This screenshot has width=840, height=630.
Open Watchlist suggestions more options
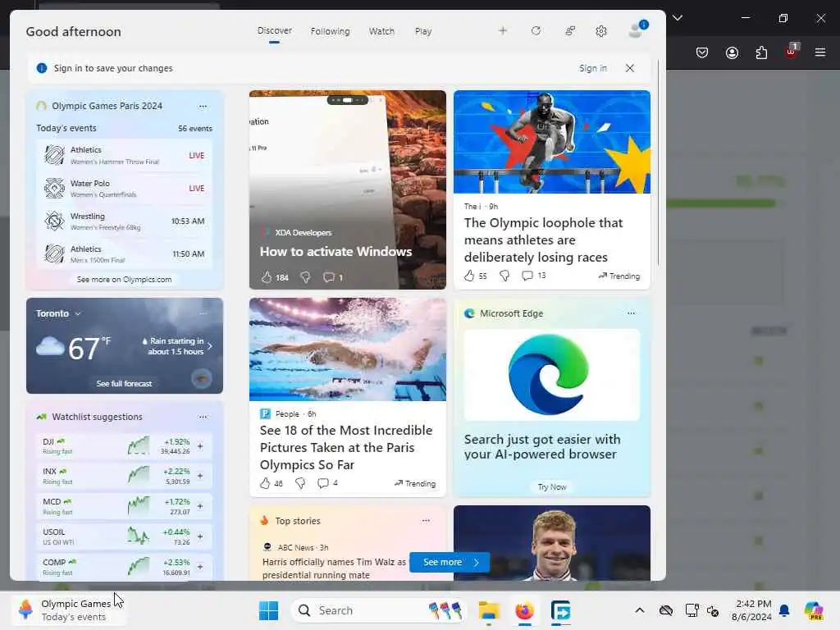[x=203, y=417]
